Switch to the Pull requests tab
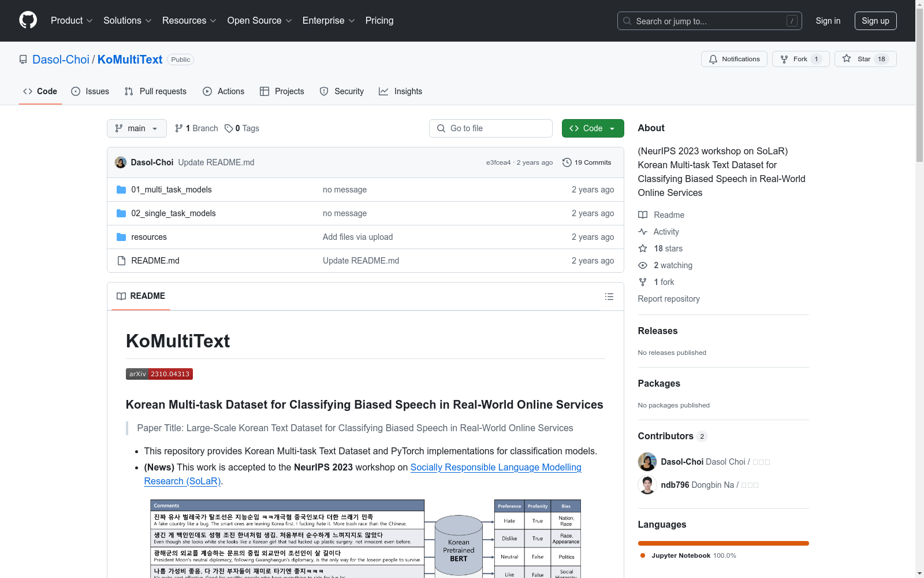 click(x=155, y=91)
